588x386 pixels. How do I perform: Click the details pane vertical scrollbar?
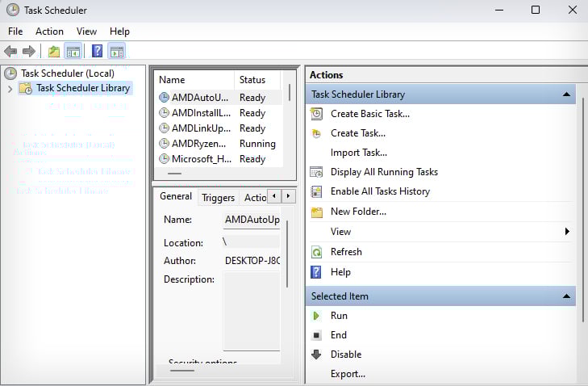pyautogui.click(x=287, y=255)
